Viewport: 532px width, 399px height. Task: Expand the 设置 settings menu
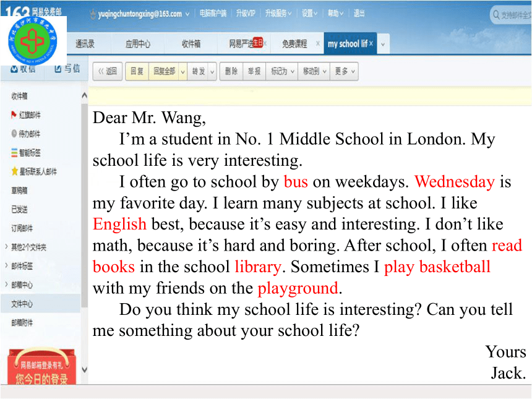click(x=315, y=14)
